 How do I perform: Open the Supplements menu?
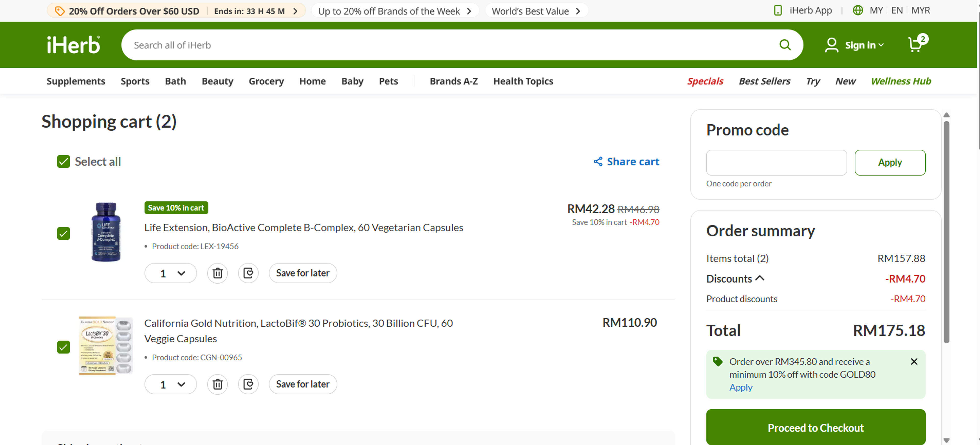pyautogui.click(x=76, y=81)
